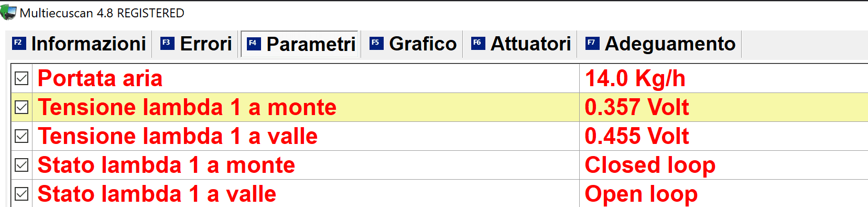Switch to the Errori tab
Screen dimensions: 868x207
click(x=196, y=44)
